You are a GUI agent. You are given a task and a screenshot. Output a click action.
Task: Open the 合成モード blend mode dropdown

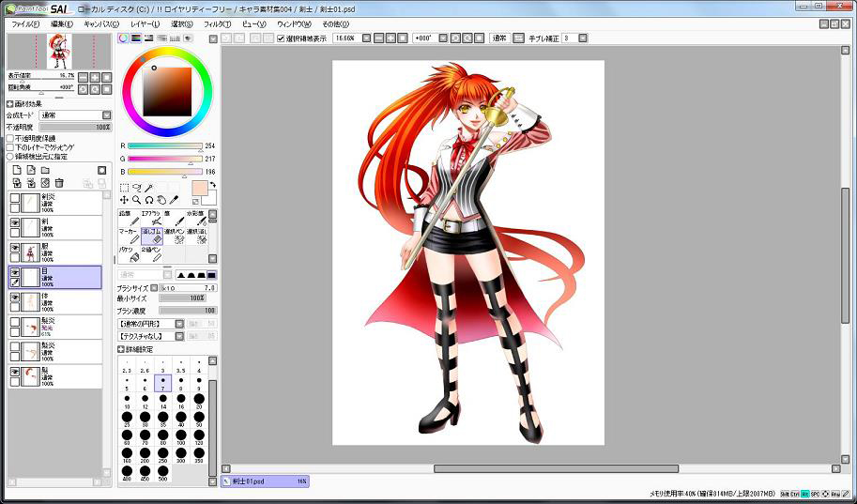[74, 115]
